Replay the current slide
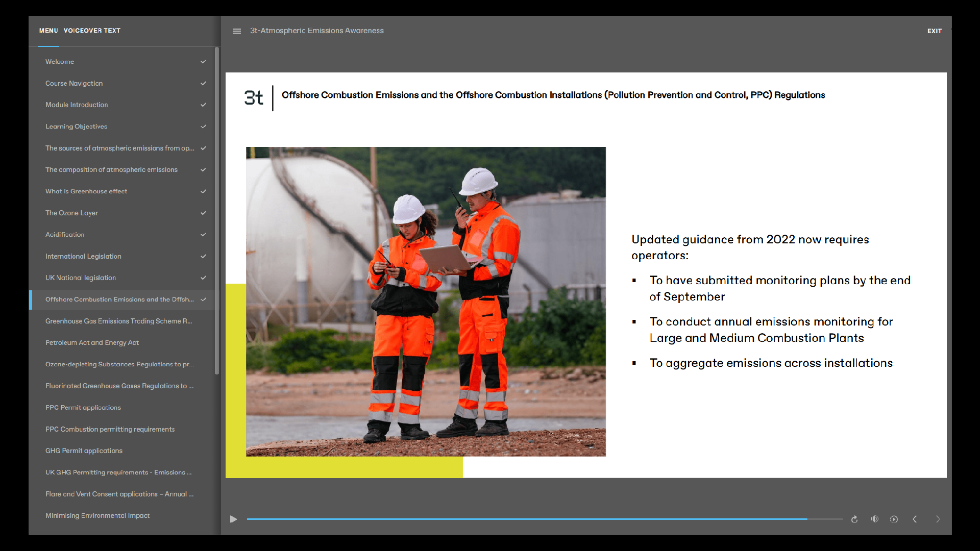This screenshot has width=980, height=551. pos(854,519)
